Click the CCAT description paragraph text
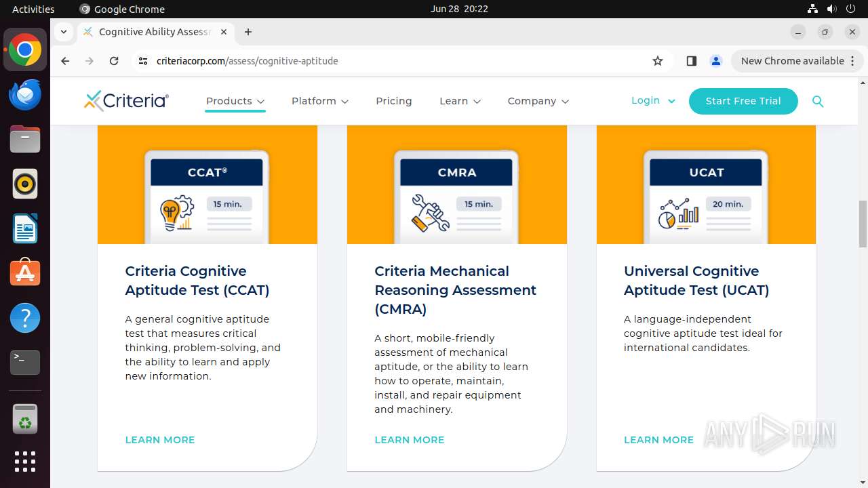868x488 pixels. pos(203,348)
